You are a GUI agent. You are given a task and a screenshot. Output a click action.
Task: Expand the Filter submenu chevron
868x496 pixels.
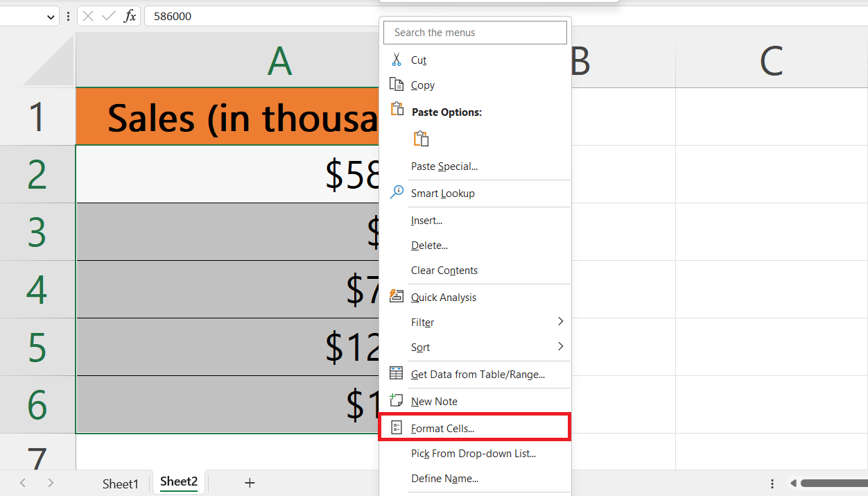tap(560, 321)
